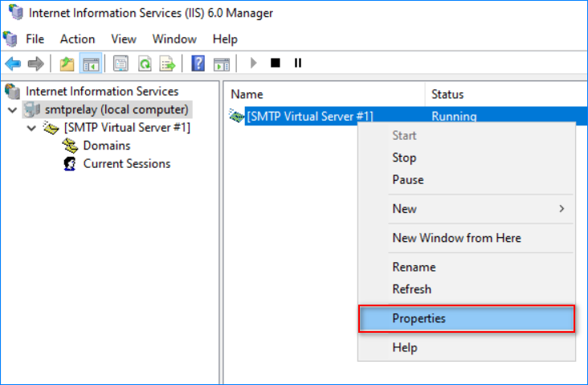Click the Properties sheet toolbar icon
588x385 pixels.
(x=120, y=63)
